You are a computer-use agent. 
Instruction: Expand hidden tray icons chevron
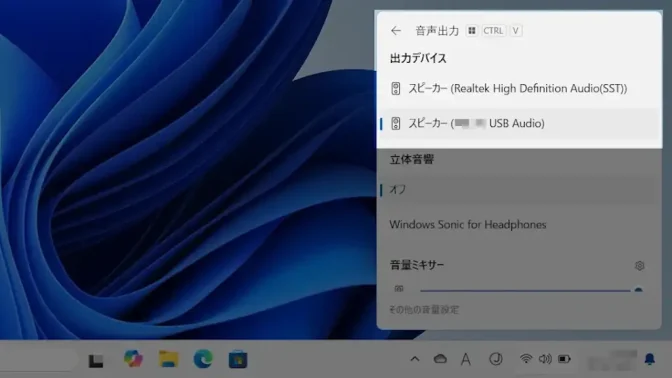point(414,359)
